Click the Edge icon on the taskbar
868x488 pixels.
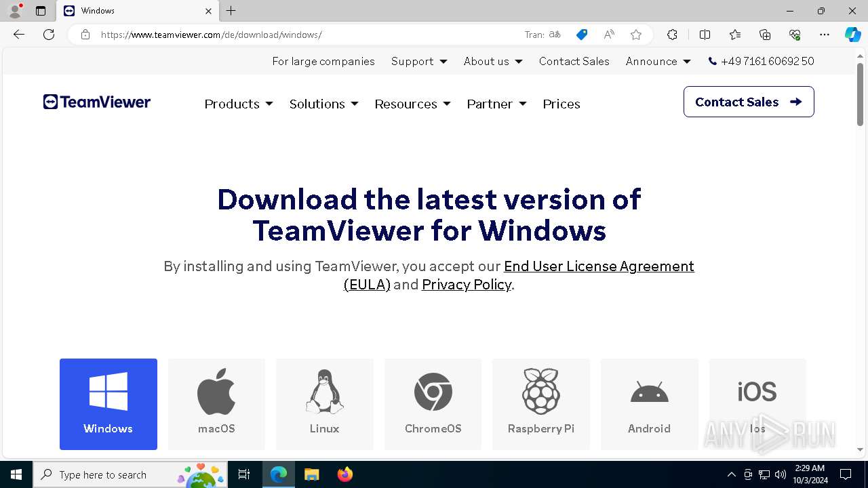tap(279, 474)
